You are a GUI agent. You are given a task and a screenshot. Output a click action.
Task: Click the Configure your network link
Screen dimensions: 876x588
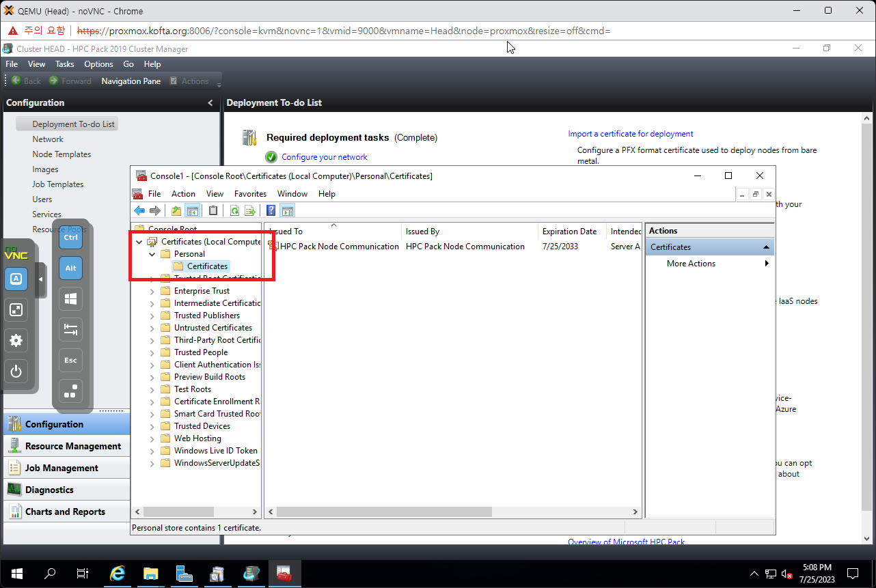tap(325, 157)
